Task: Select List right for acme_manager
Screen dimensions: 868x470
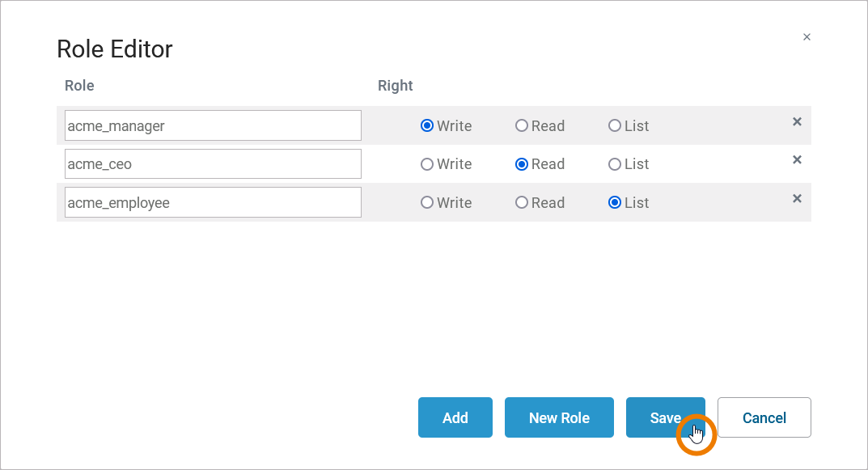Action: tap(615, 125)
